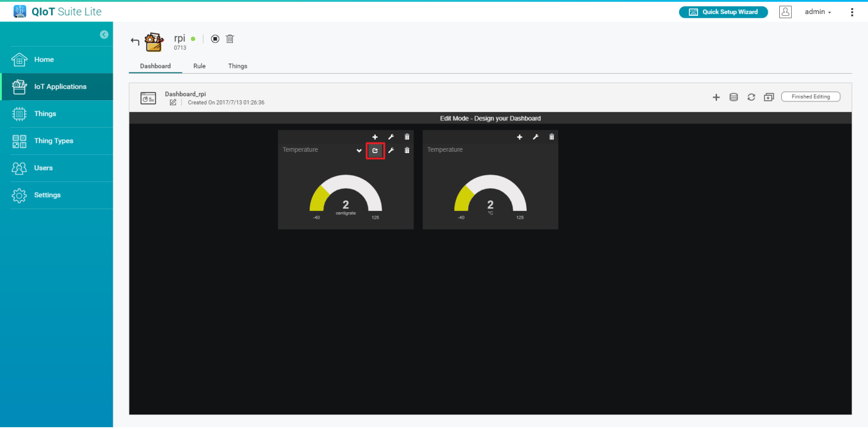Switch to the Rule tab
This screenshot has height=429, width=868.
[x=200, y=66]
